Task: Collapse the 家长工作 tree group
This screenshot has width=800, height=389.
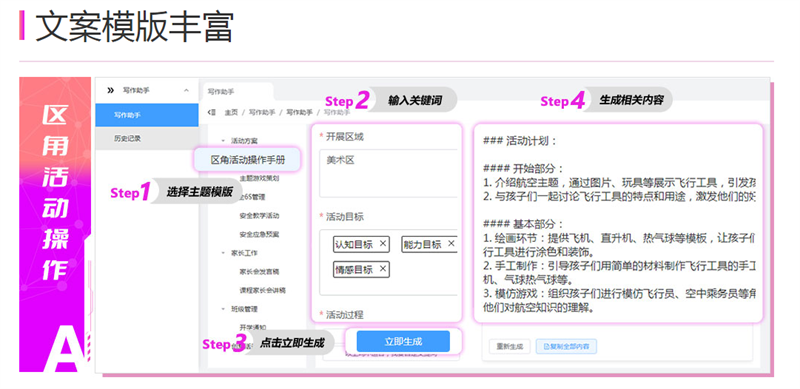Action: point(223,253)
